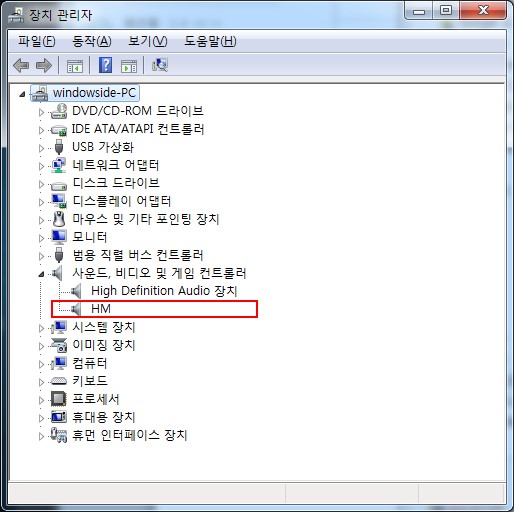Click the Scan for hardware changes icon
Image resolution: width=514 pixels, height=512 pixels.
(x=160, y=65)
